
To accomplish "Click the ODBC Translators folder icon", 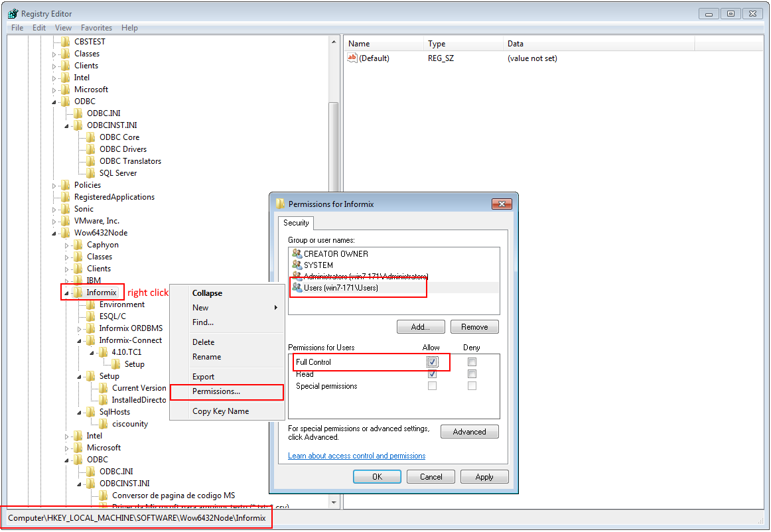I will (91, 161).
